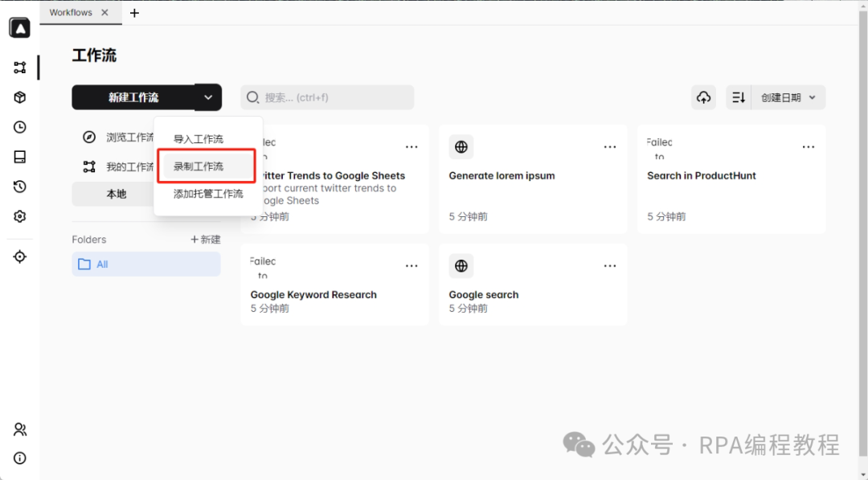Add a new tab with plus button
This screenshot has height=480, width=868.
134,13
